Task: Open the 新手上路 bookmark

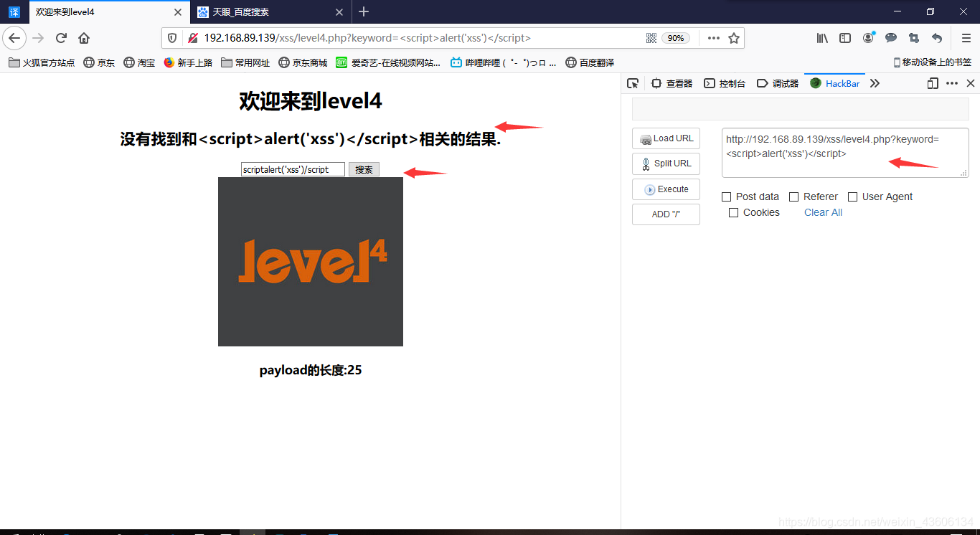Action: (x=188, y=62)
